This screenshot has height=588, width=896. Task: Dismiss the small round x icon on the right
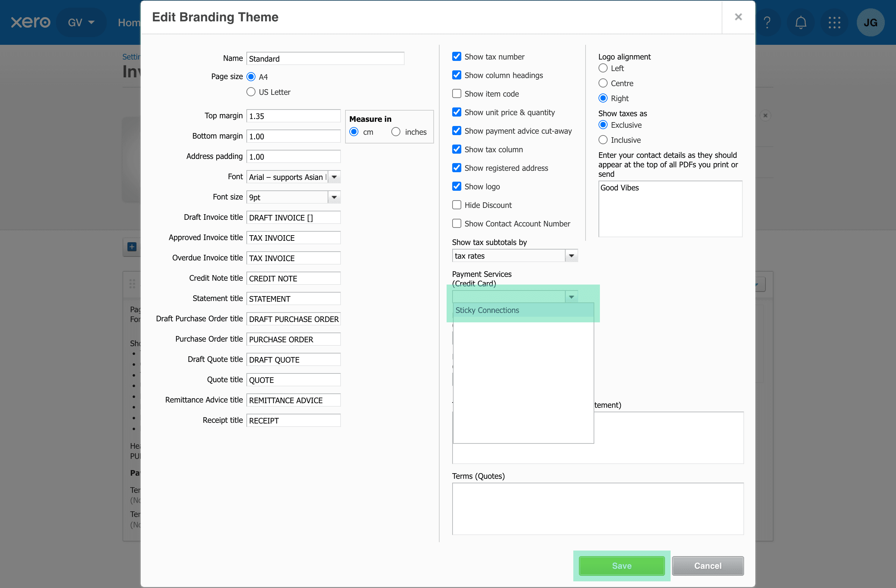pyautogui.click(x=765, y=115)
